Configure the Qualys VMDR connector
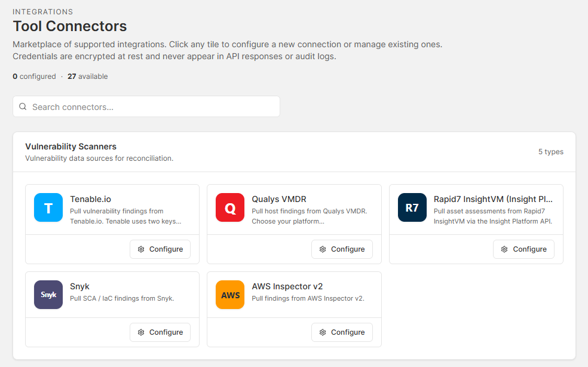This screenshot has height=367, width=588. pos(342,249)
